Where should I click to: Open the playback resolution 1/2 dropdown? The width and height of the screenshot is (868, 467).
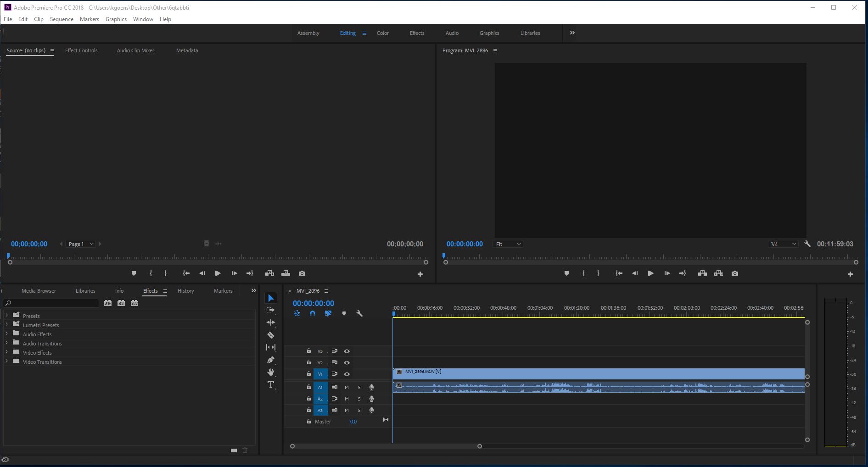click(x=783, y=244)
